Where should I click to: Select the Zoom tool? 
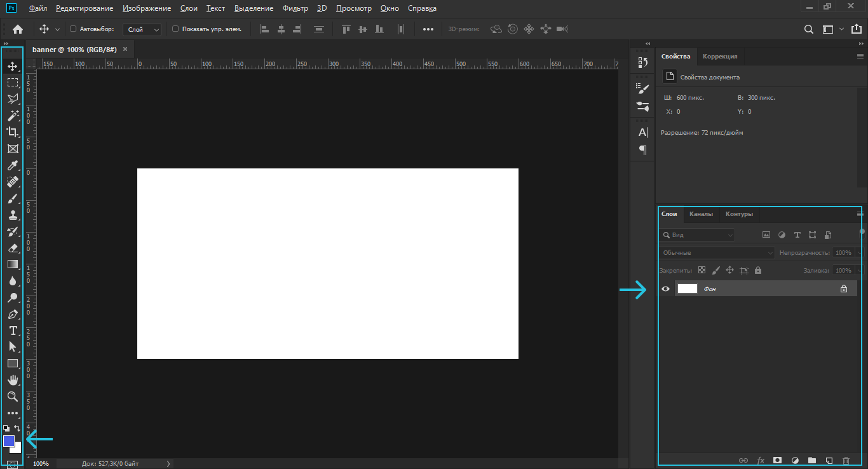[x=13, y=397]
